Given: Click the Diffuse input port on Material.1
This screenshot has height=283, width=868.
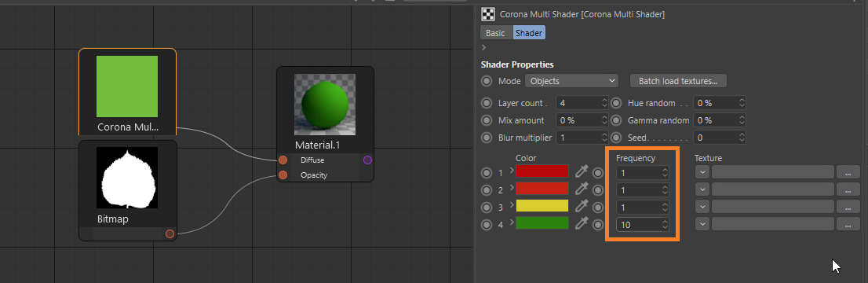Looking at the screenshot, I should 283,160.
